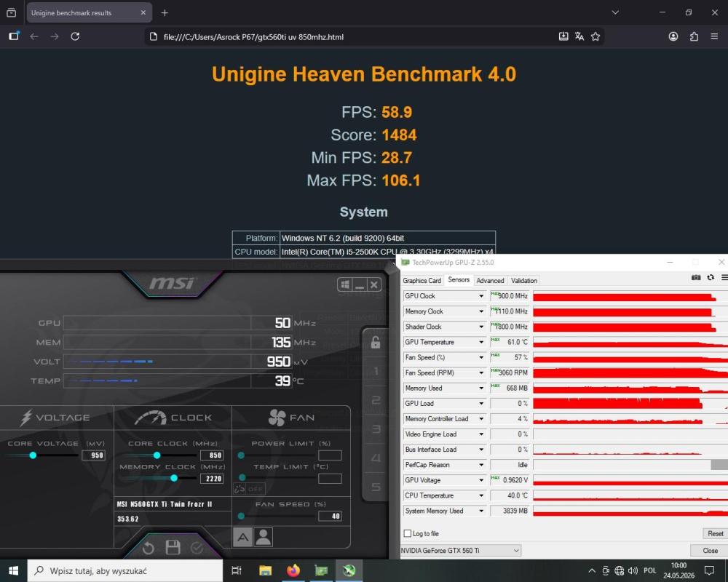Open the Afterburner Fan section header
The width and height of the screenshot is (728, 582).
(292, 418)
